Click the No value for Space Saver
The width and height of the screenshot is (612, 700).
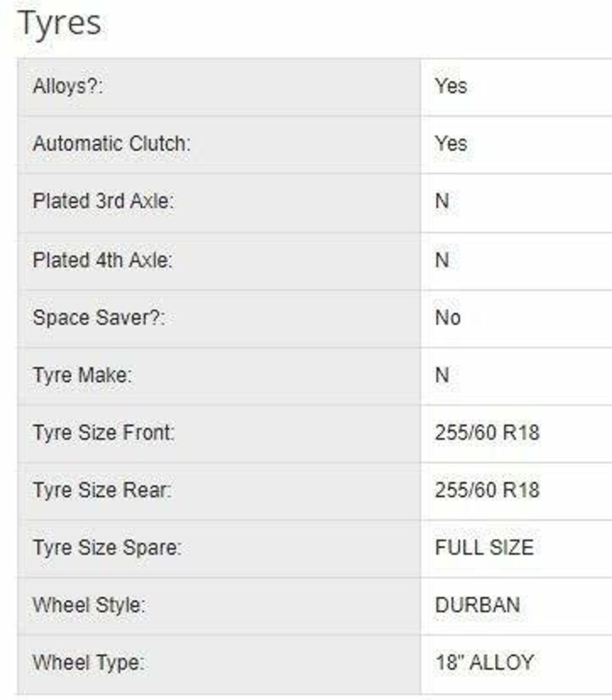[x=448, y=317]
